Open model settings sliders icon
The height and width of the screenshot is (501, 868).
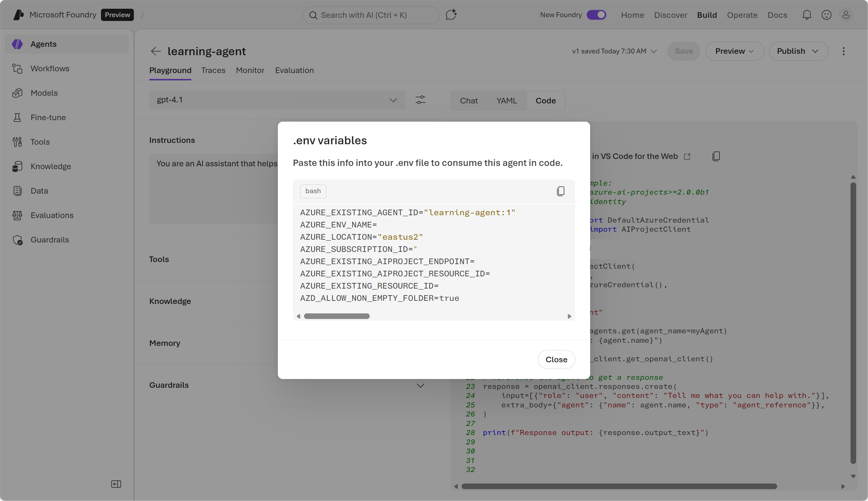point(420,100)
